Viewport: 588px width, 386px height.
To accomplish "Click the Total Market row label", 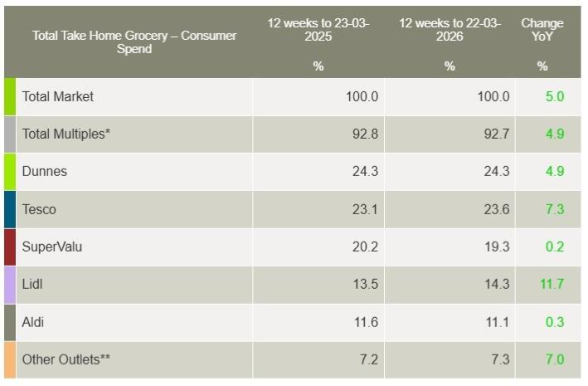I will 58,96.
